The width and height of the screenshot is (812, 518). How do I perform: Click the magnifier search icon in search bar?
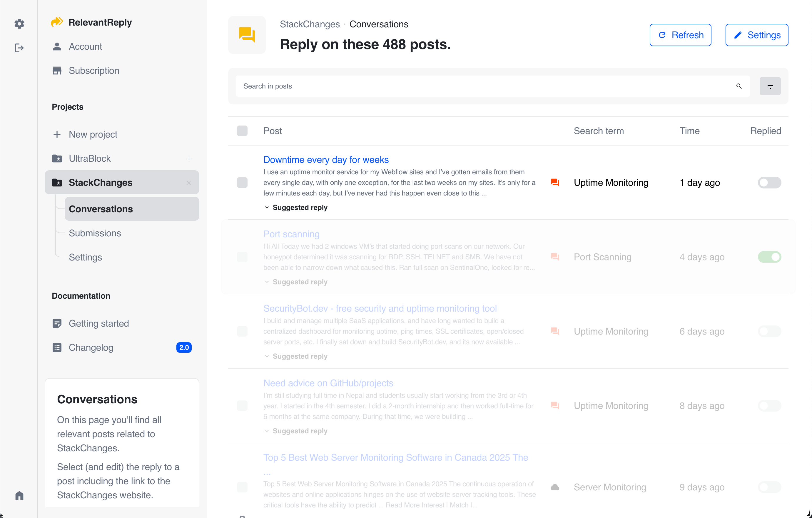739,86
